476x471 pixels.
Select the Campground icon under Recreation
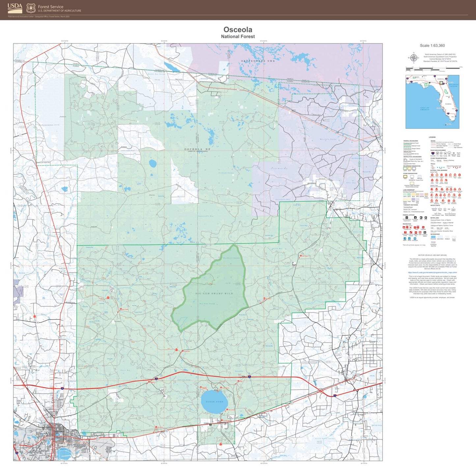[x=404, y=227]
